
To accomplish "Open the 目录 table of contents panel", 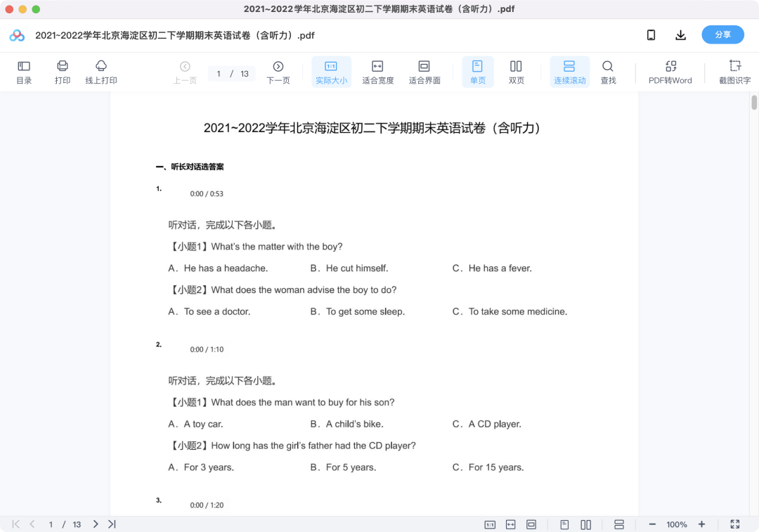I will tap(24, 72).
